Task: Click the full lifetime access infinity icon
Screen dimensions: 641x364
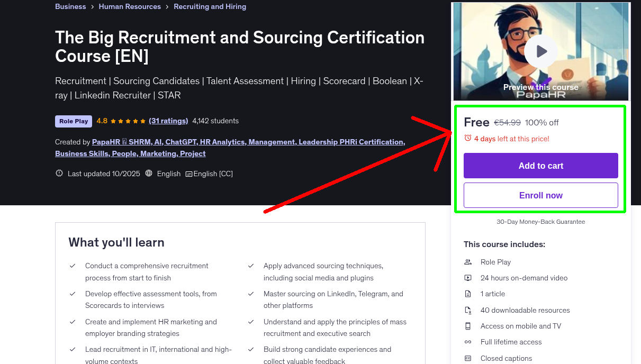Action: (467, 342)
